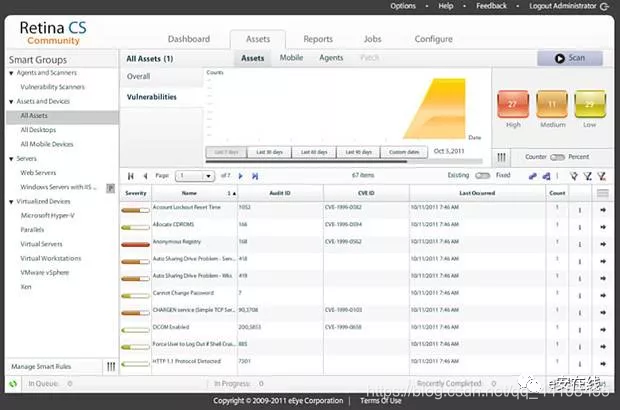Click info icon for Cannot Change Password row
620x410 pixels.
point(580,296)
